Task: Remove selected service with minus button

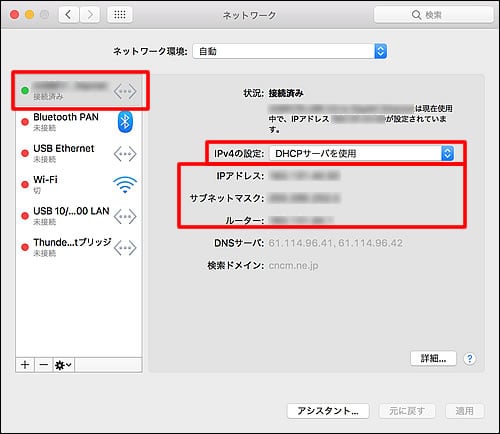Action: click(x=44, y=365)
